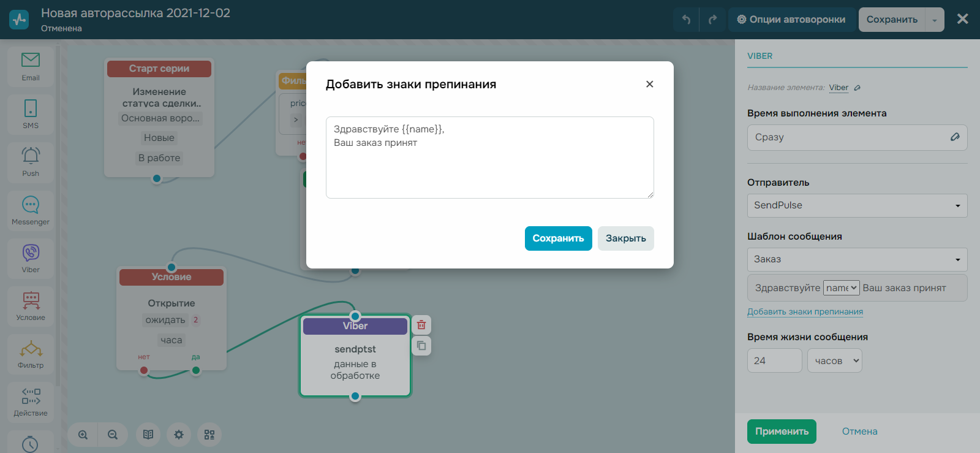980x453 pixels.
Task: Save punctuation in dialog Сохранить button
Action: pos(559,238)
